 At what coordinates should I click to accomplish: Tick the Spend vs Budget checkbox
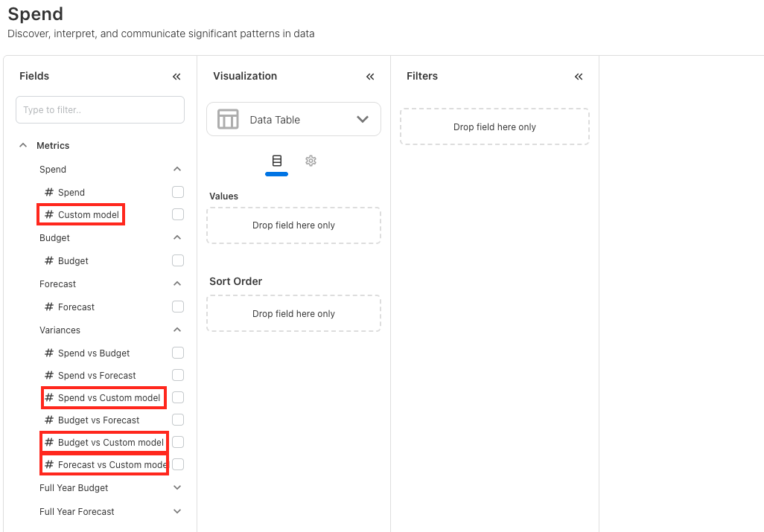point(178,353)
